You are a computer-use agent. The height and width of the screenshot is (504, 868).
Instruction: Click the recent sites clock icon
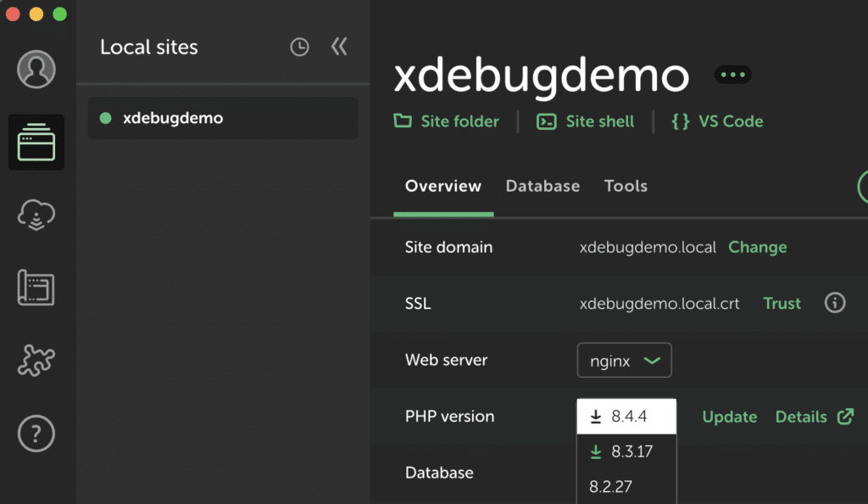[299, 47]
